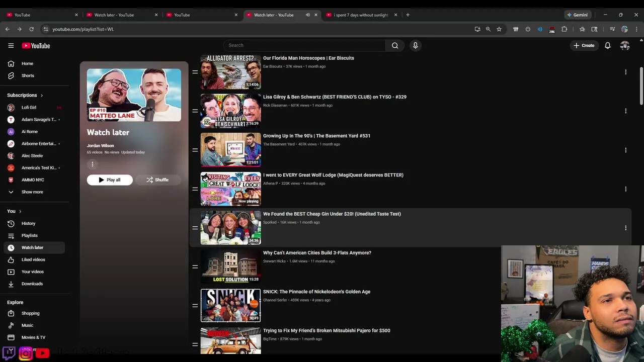Open the Chrome extensions puzzle icon
Viewport: 644px width, 362px height.
point(565,29)
